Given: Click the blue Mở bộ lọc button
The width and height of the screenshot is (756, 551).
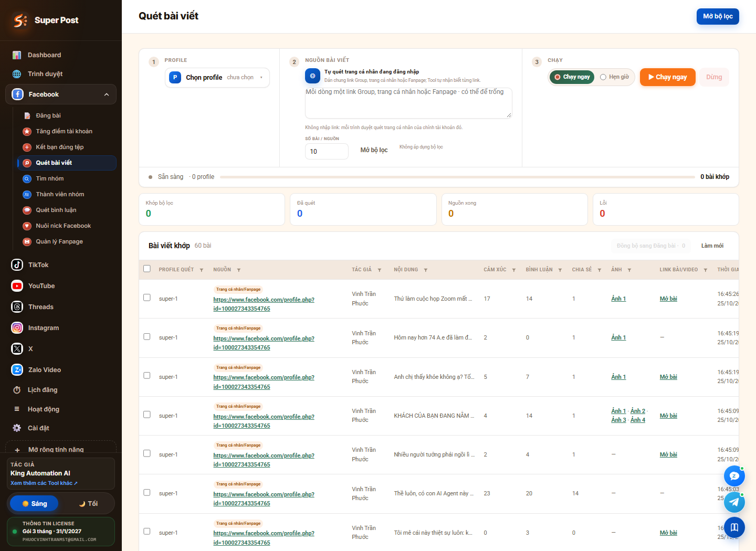Looking at the screenshot, I should 718,16.
